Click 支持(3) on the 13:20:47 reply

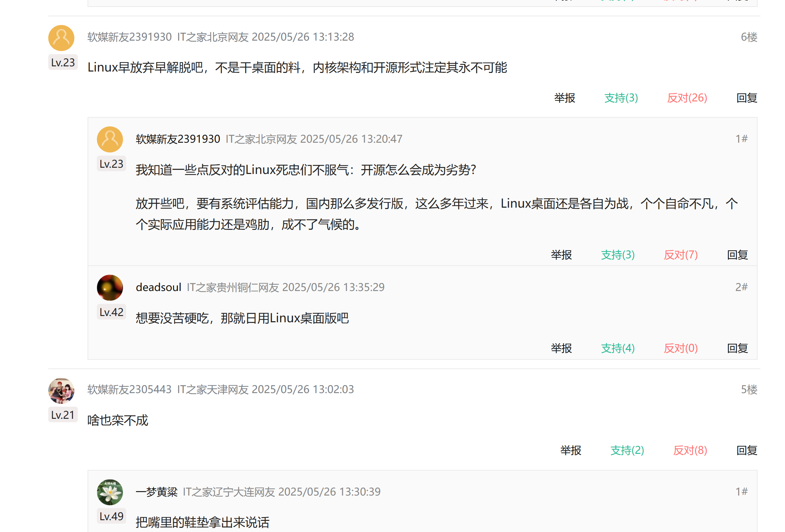tap(618, 255)
